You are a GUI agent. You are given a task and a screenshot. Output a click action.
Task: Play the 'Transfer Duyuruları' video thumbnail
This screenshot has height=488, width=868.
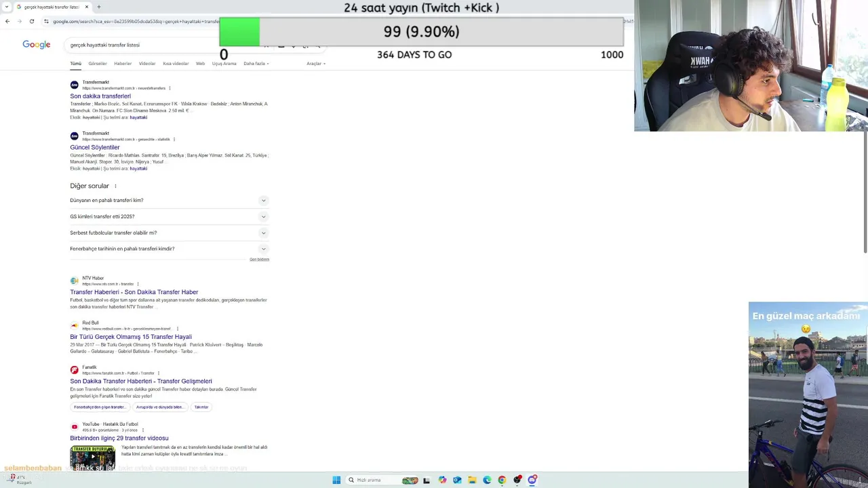point(92,457)
